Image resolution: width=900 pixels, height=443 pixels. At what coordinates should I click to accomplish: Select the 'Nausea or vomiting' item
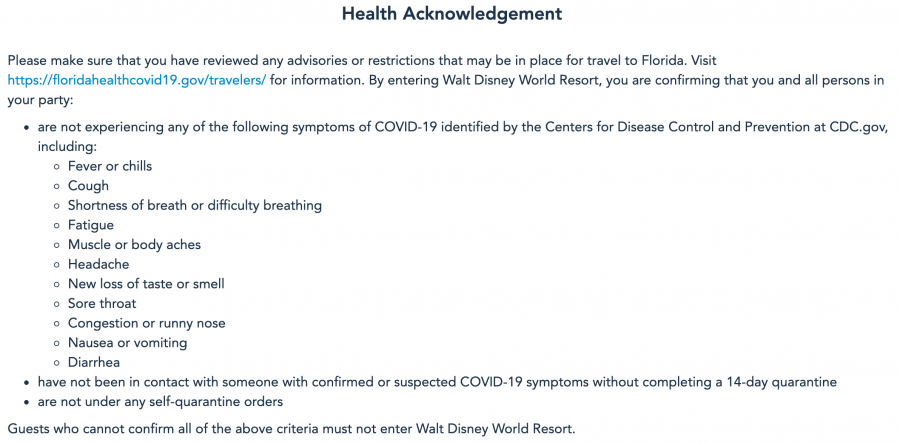pyautogui.click(x=127, y=343)
